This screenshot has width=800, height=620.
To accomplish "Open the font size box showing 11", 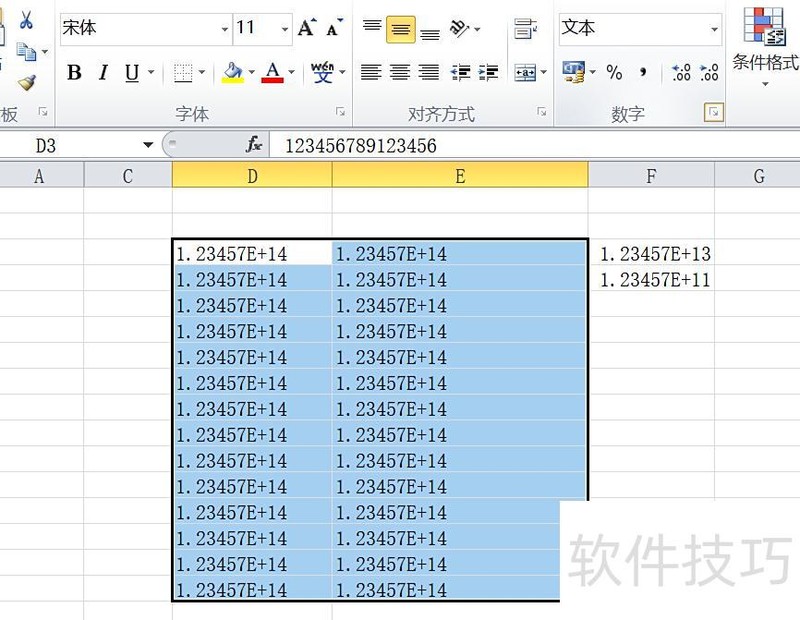I will (263, 28).
